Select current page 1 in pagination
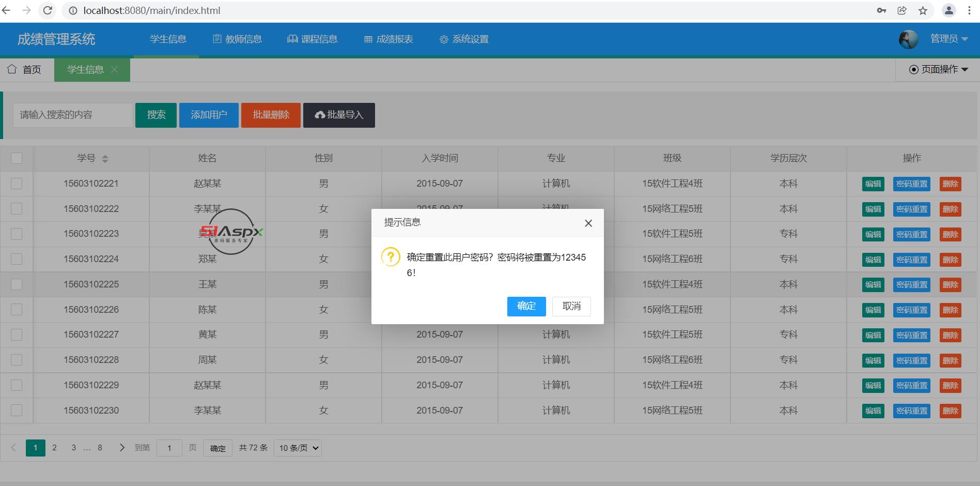 pyautogui.click(x=36, y=448)
